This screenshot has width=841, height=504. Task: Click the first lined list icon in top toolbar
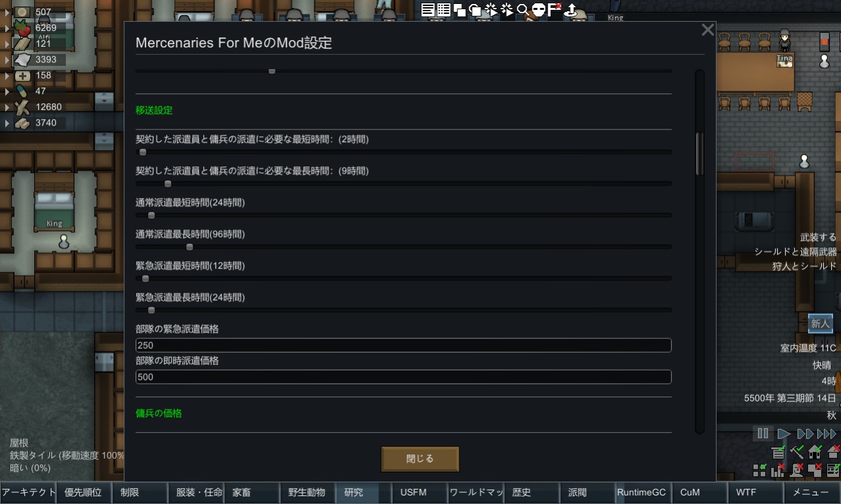(428, 9)
